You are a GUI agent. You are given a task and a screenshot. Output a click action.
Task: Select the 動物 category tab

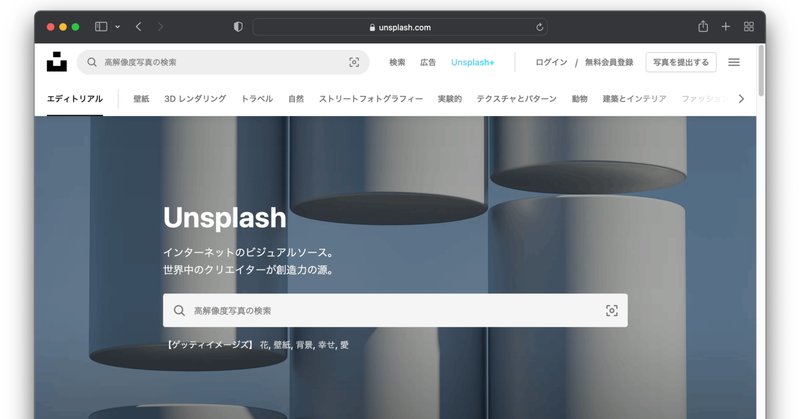click(x=580, y=99)
